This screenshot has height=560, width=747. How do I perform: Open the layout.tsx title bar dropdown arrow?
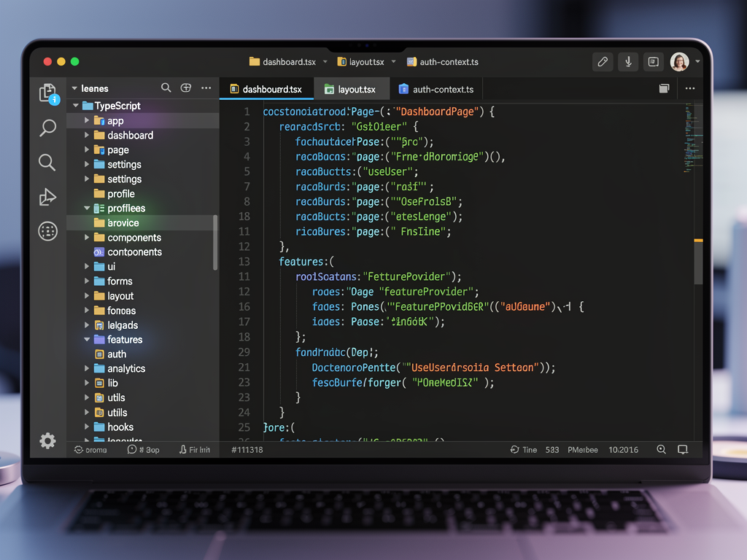(393, 62)
